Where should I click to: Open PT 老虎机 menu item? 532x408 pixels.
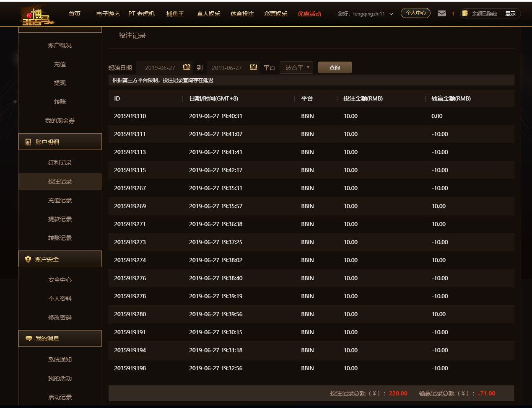[x=141, y=14]
